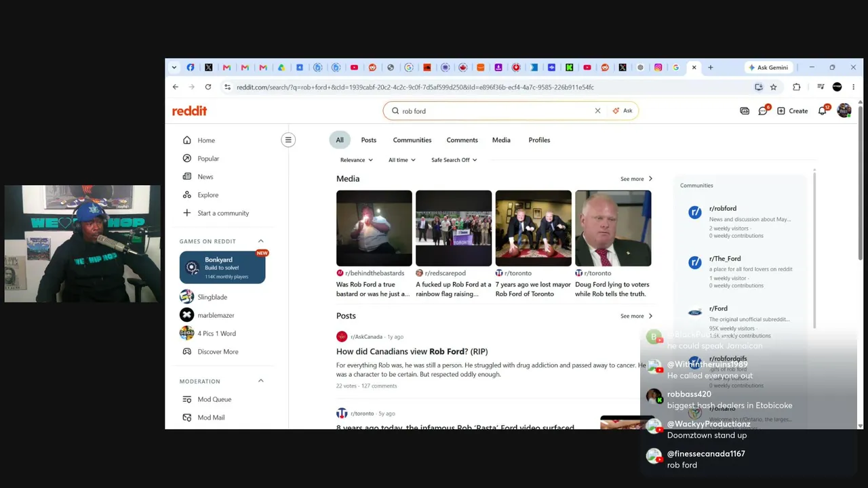The width and height of the screenshot is (868, 488).
Task: Click the Ask button in the search bar
Action: (623, 111)
